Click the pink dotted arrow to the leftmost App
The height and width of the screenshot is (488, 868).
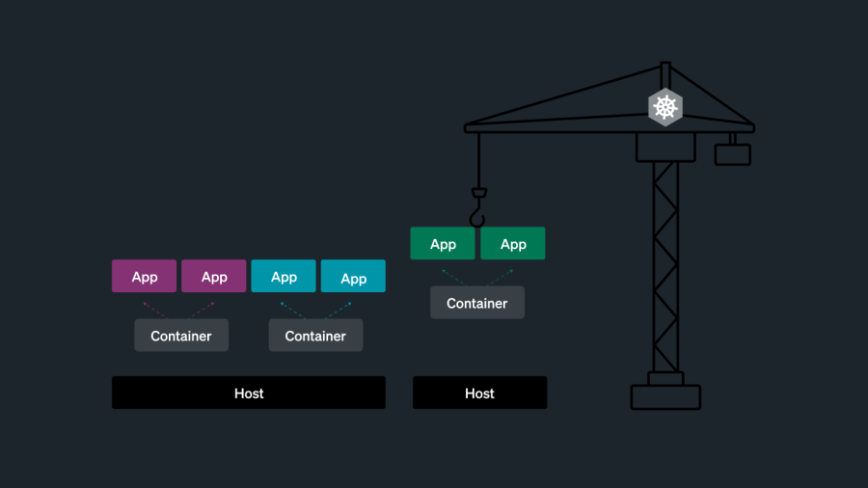[154, 309]
